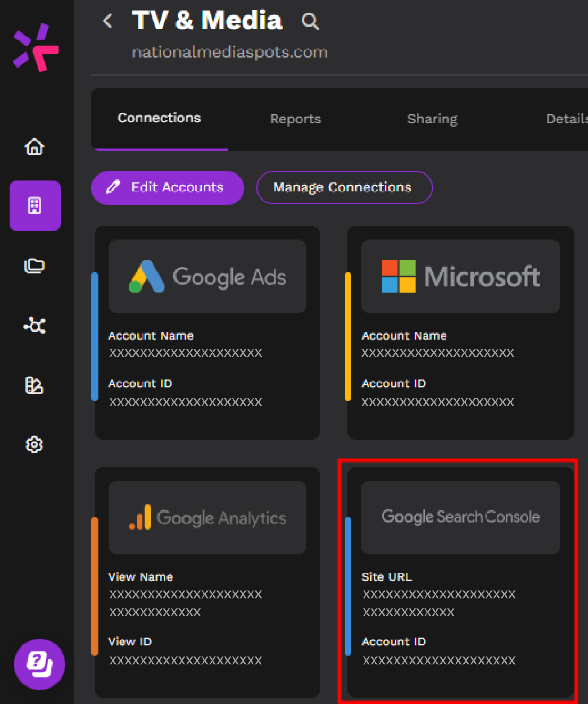Click the Manage Connections button
588x704 pixels.
(x=345, y=188)
